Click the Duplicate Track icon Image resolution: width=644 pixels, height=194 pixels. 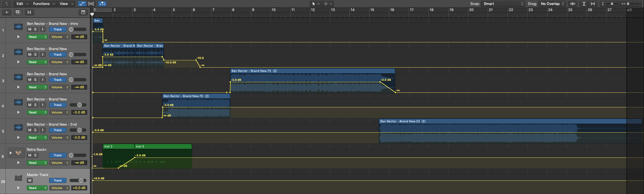click(x=18, y=12)
